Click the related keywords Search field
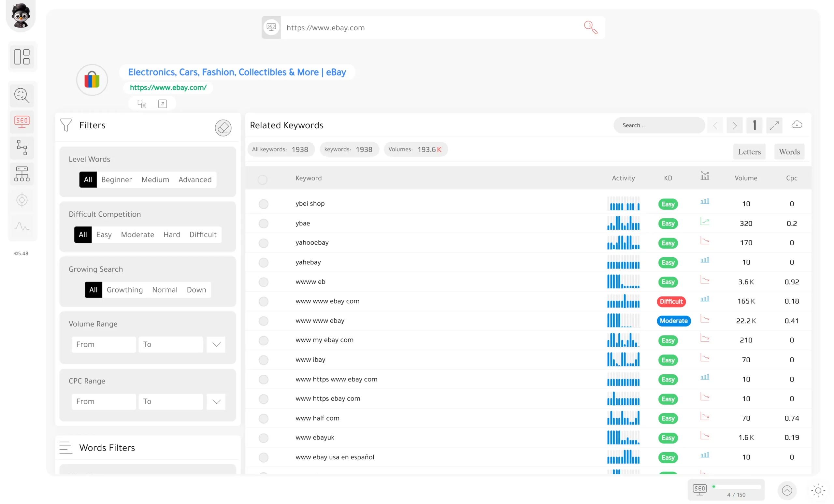 [659, 125]
